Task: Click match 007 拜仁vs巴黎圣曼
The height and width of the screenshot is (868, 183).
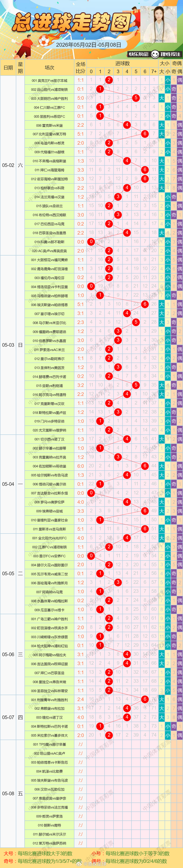Action: click(x=49, y=673)
